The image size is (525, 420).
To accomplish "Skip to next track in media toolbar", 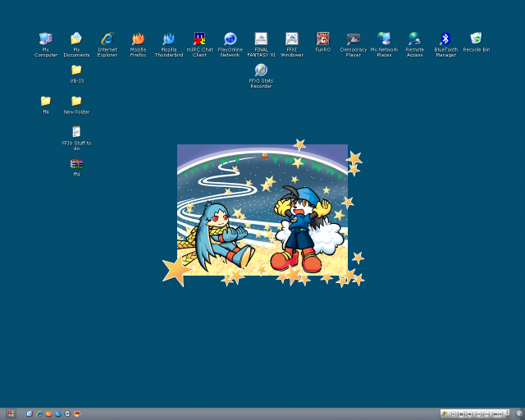I will coord(486,414).
